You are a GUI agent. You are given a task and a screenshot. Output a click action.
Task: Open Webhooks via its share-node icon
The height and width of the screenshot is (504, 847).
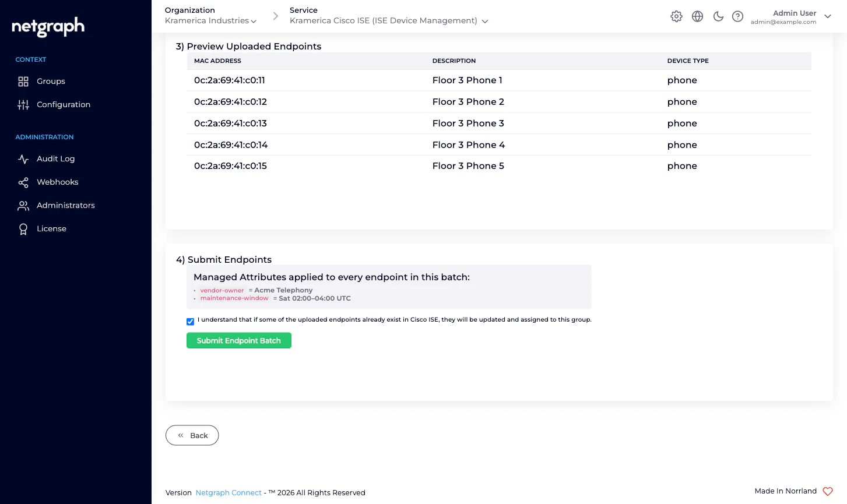click(x=23, y=182)
